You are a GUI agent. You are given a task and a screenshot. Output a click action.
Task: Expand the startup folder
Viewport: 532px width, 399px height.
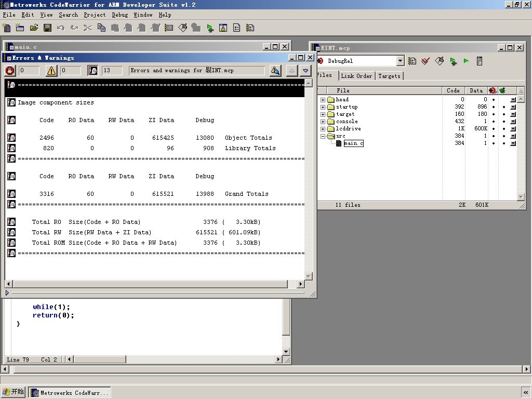(323, 107)
